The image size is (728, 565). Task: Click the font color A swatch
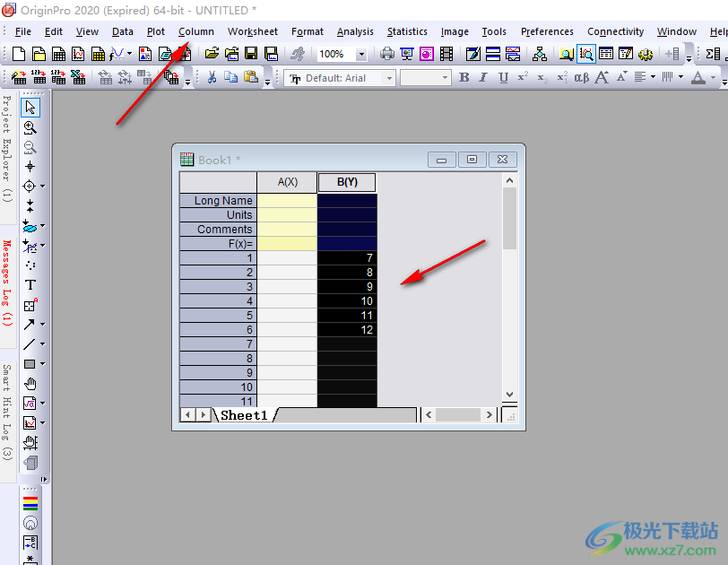click(x=698, y=77)
